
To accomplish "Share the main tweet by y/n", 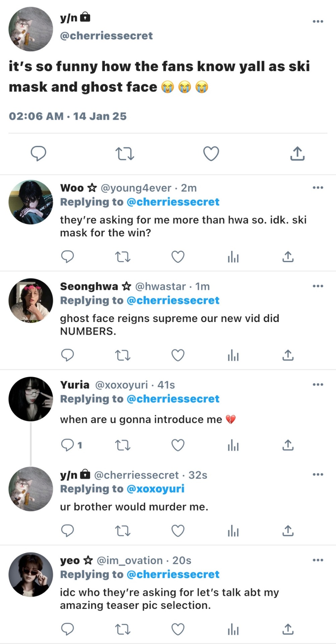I will click(x=297, y=154).
